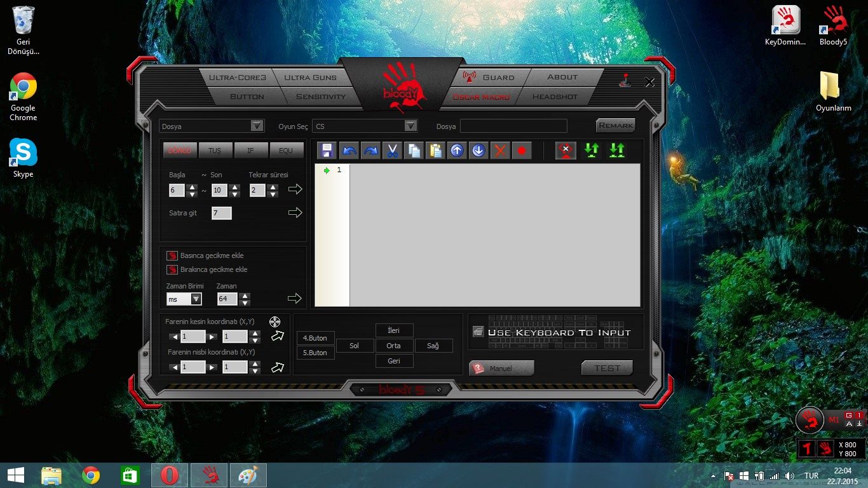Click the volume icon in the system tray
This screenshot has height=488, width=868.
[x=790, y=475]
